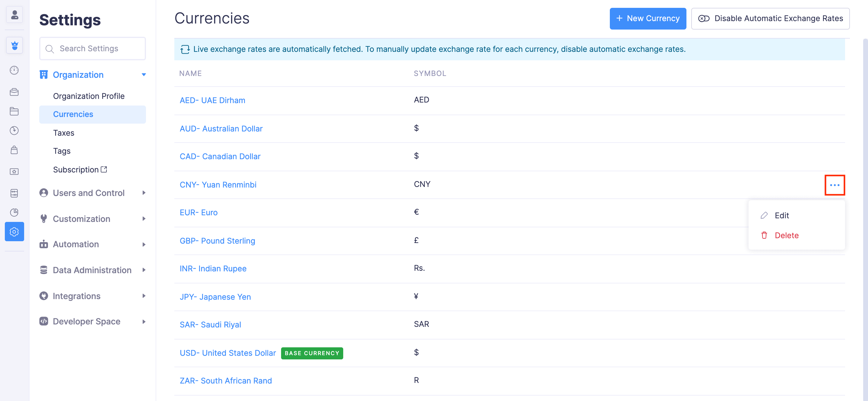
Task: Open the briefcase icon in left sidebar
Action: pyautogui.click(x=14, y=92)
